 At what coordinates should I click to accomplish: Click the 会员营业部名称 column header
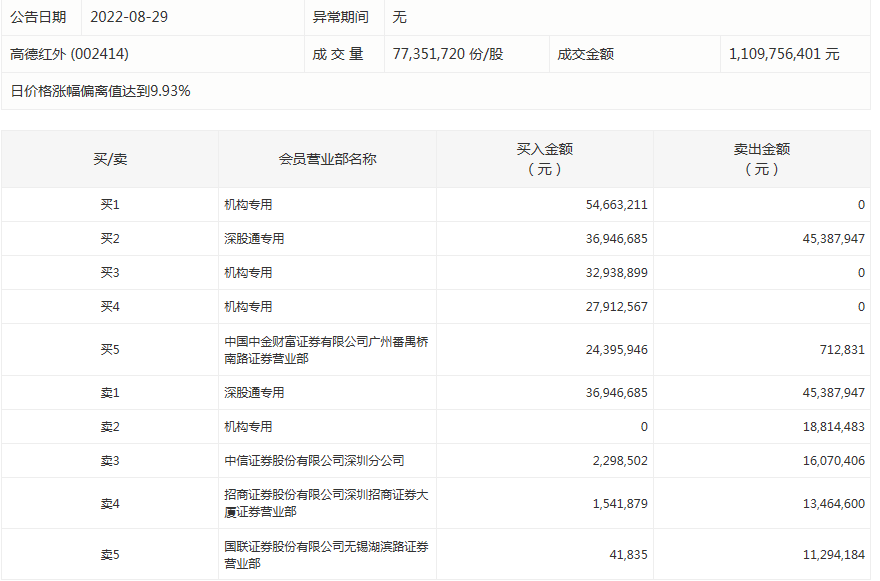[327, 159]
